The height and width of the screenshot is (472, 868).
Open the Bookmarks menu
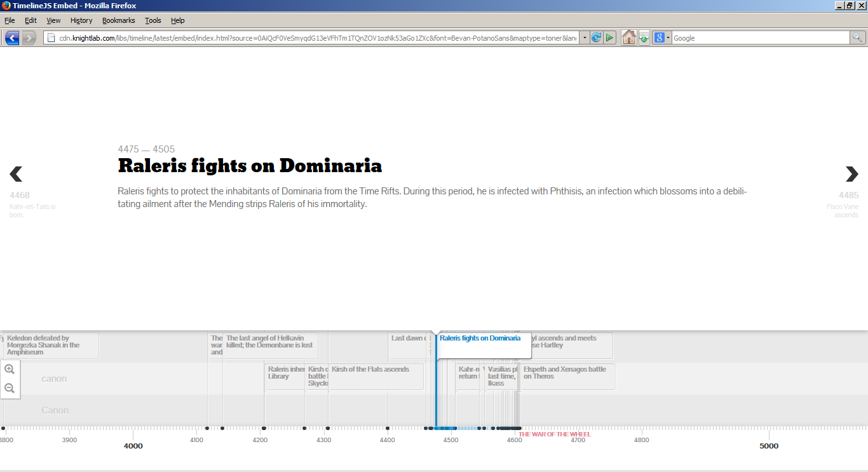coord(119,20)
